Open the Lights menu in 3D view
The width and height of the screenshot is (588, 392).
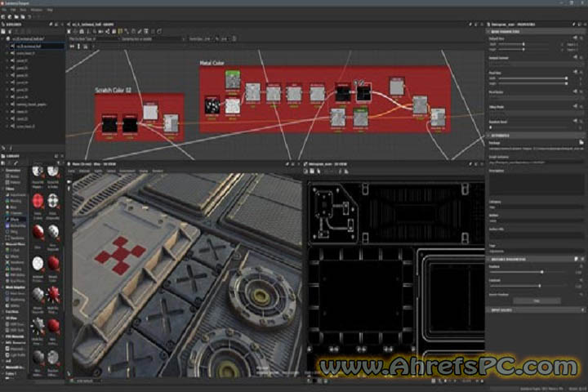tap(98, 171)
